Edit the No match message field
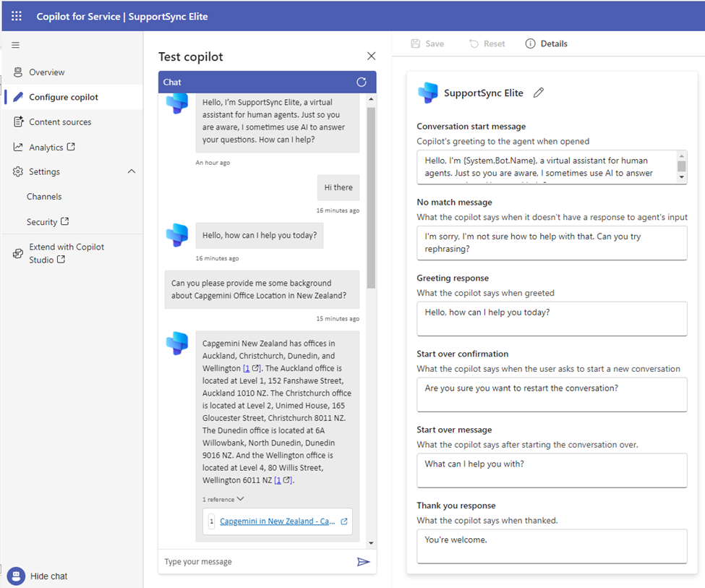This screenshot has height=588, width=705. coord(552,243)
